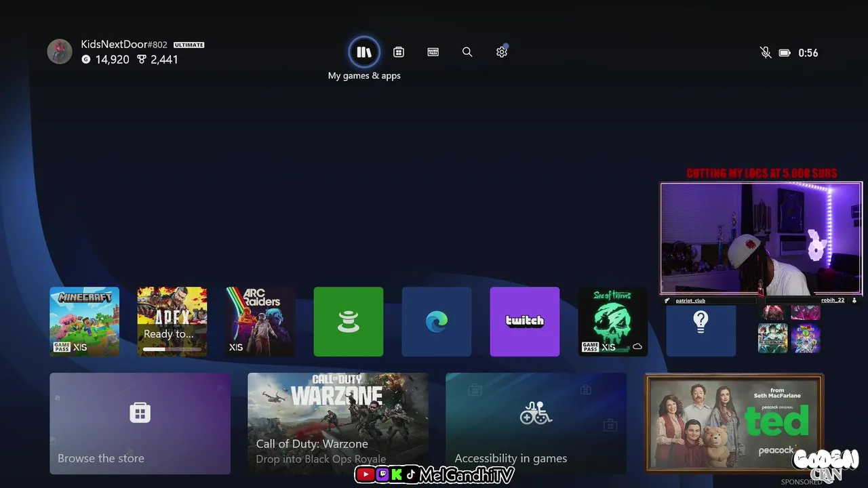Open the Twitch app tile
868x488 pixels.
(x=525, y=321)
